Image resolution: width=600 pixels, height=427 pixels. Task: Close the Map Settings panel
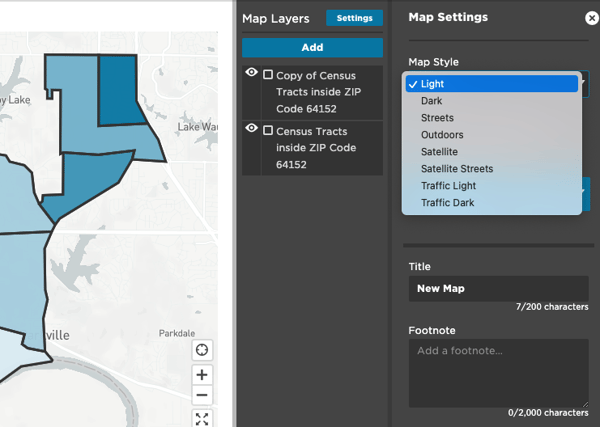click(x=592, y=18)
